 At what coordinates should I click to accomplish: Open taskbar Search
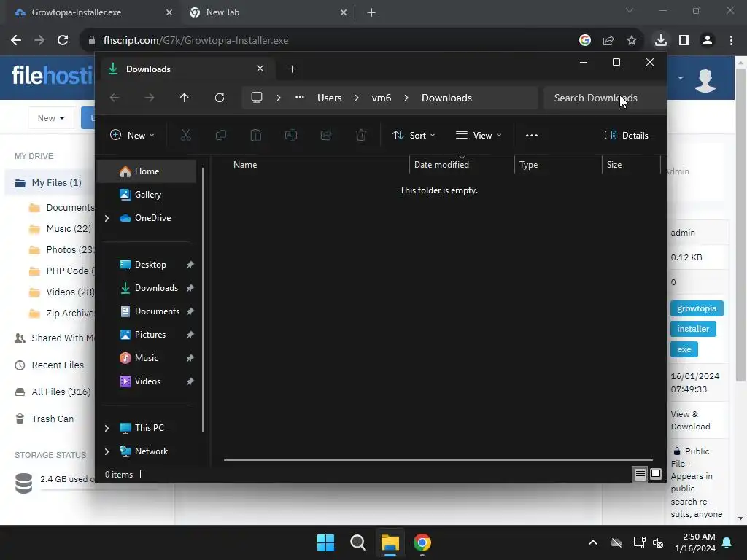coord(357,542)
